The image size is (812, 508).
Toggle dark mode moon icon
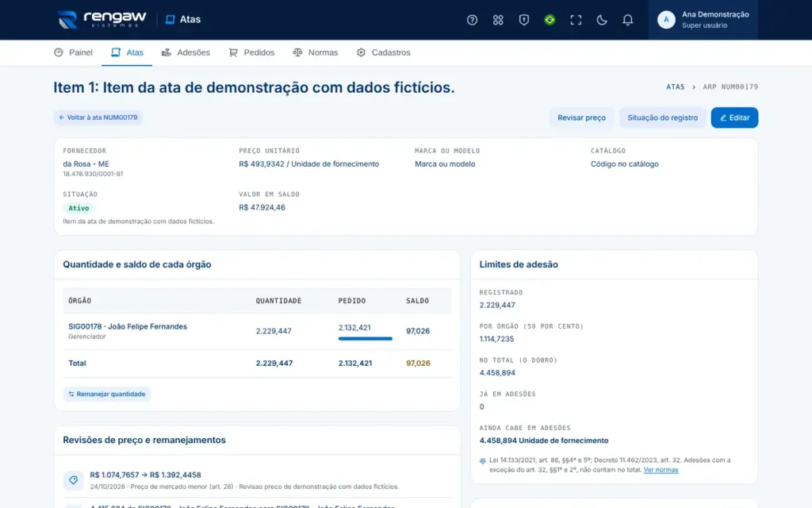[x=601, y=20]
